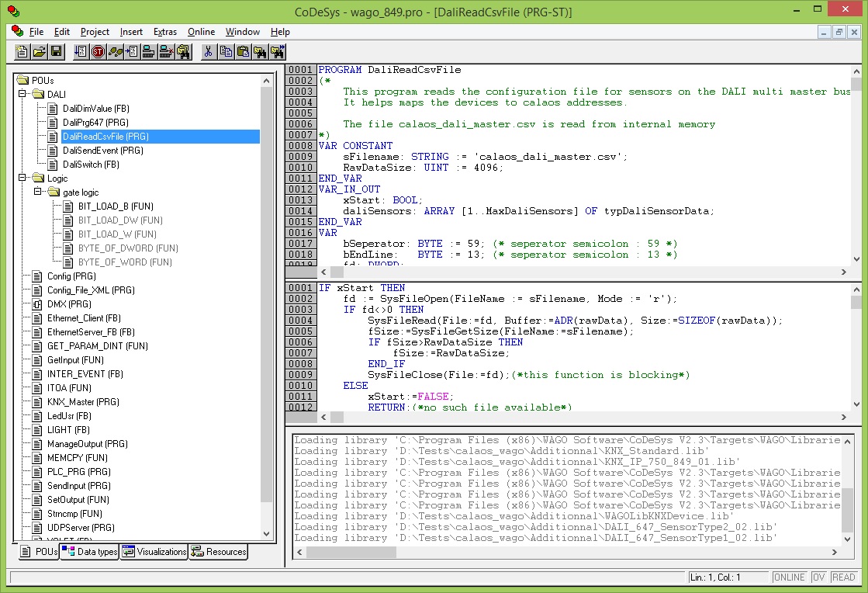Viewport: 868px width, 593px height.
Task: Click the CoDeSys title bar app icon
Action: click(x=12, y=11)
